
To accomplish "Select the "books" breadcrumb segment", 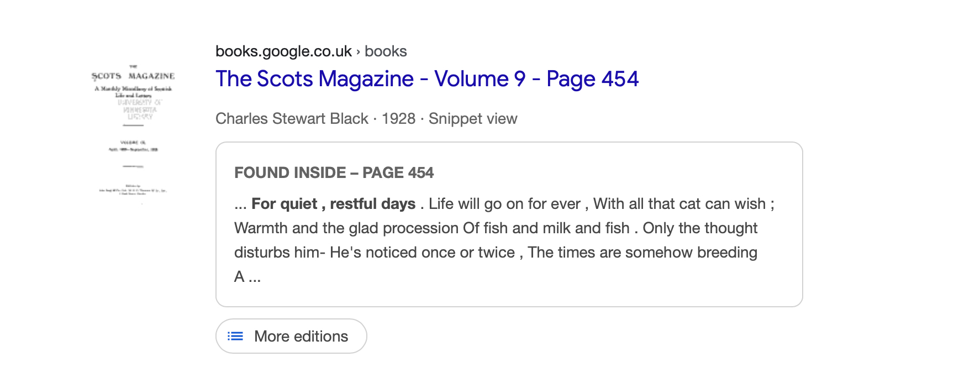I will (x=386, y=51).
